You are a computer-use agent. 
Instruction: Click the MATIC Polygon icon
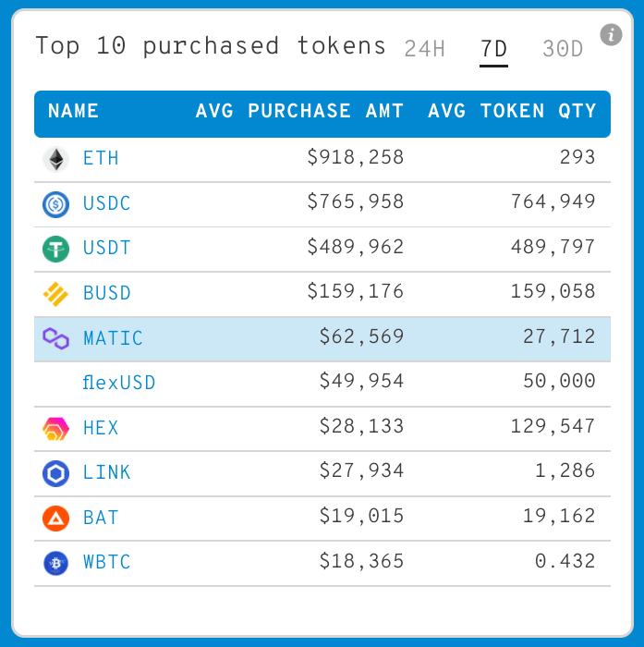56,338
